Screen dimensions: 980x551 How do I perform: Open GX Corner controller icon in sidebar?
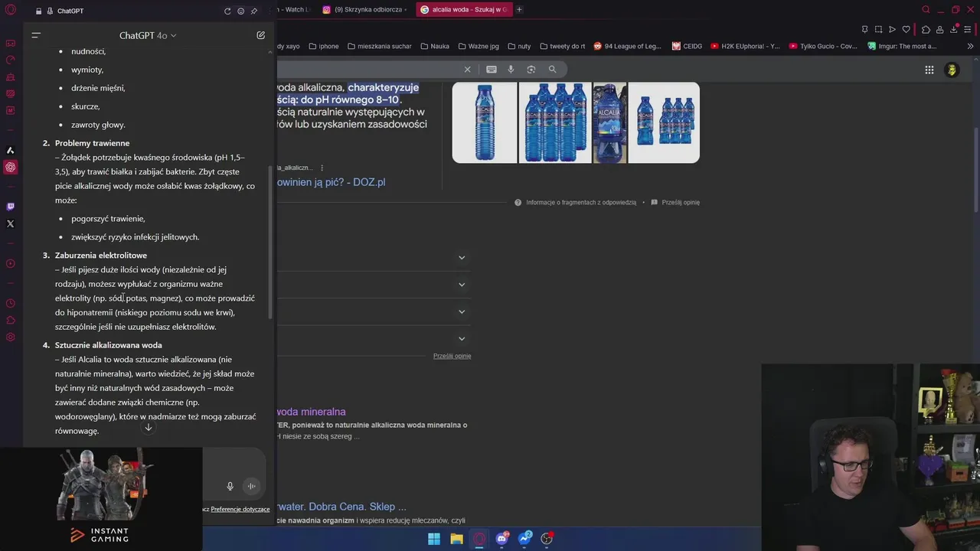(x=10, y=43)
